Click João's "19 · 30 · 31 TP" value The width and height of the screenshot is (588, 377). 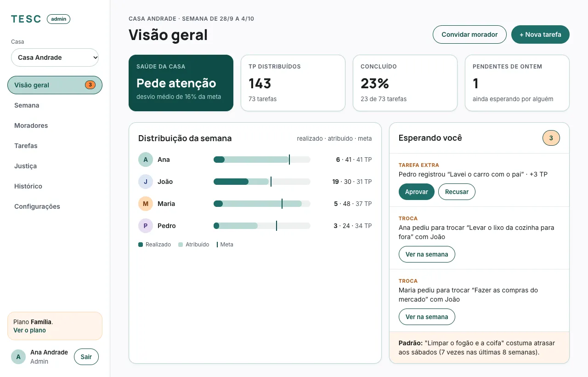352,182
